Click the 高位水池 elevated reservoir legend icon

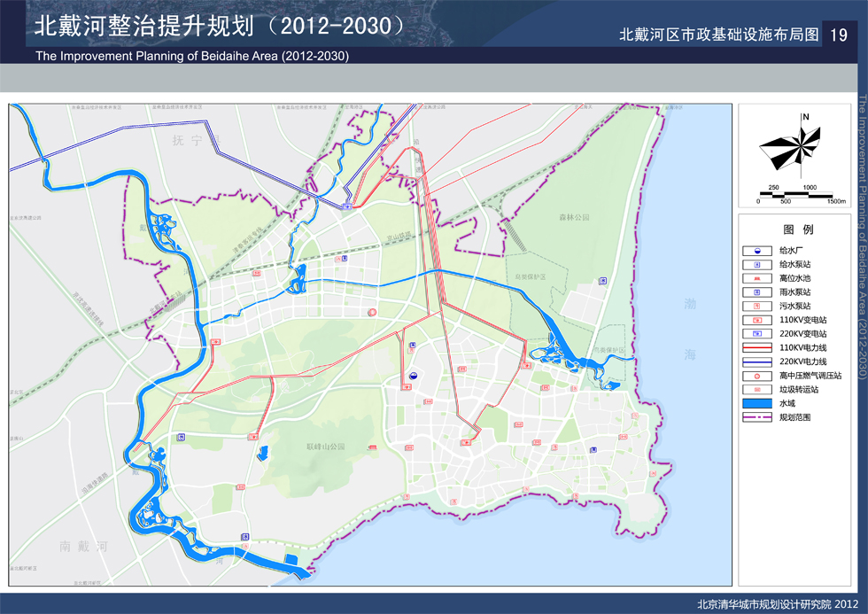pos(758,278)
